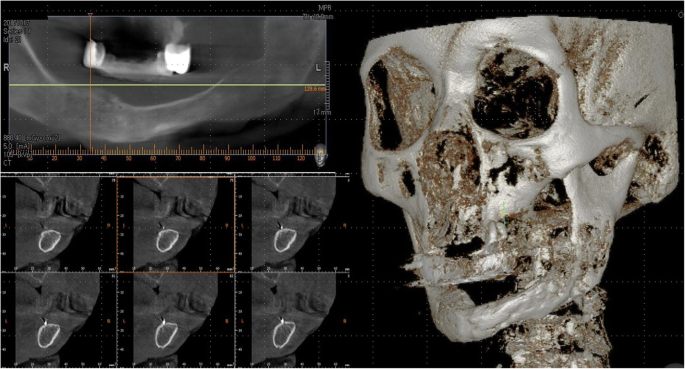
Task: Select the top-right cross-section slice
Action: click(x=293, y=223)
